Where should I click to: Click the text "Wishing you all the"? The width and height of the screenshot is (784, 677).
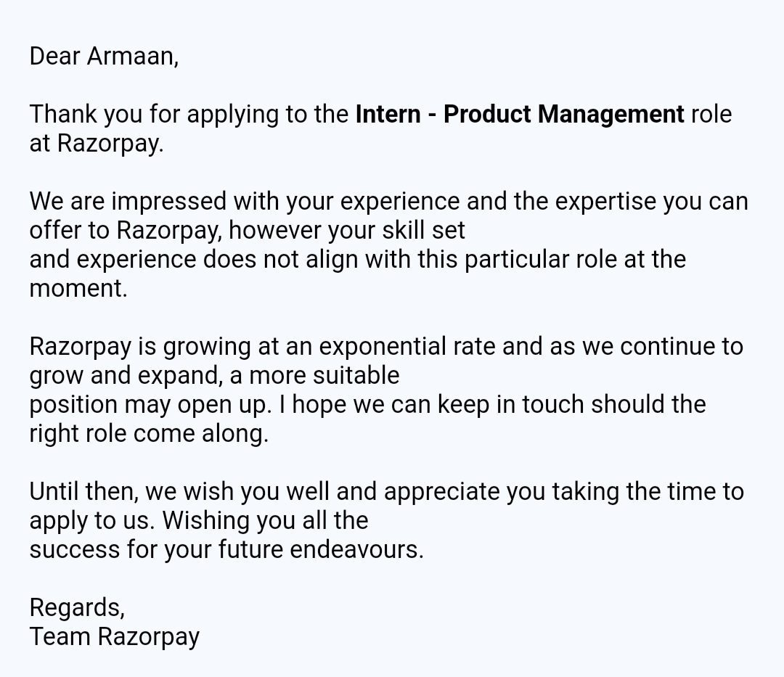click(x=265, y=520)
